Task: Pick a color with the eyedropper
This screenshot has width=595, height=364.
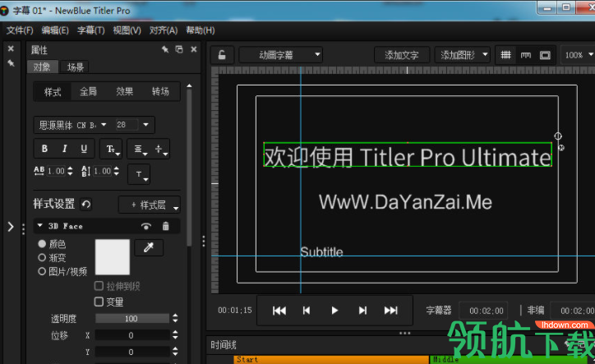Action: [x=149, y=247]
